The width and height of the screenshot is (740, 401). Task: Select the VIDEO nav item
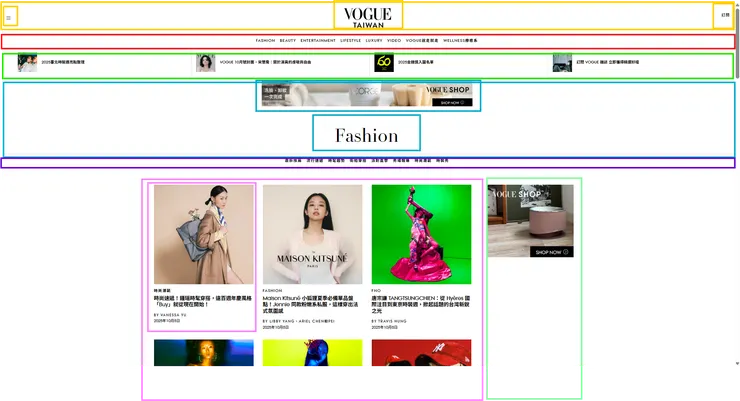coord(394,41)
